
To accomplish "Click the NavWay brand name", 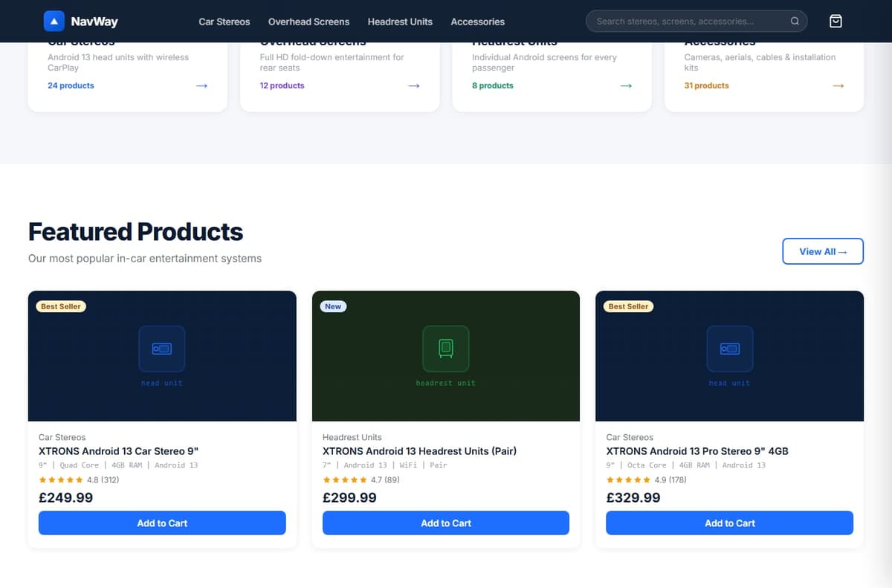I will 94,22.
